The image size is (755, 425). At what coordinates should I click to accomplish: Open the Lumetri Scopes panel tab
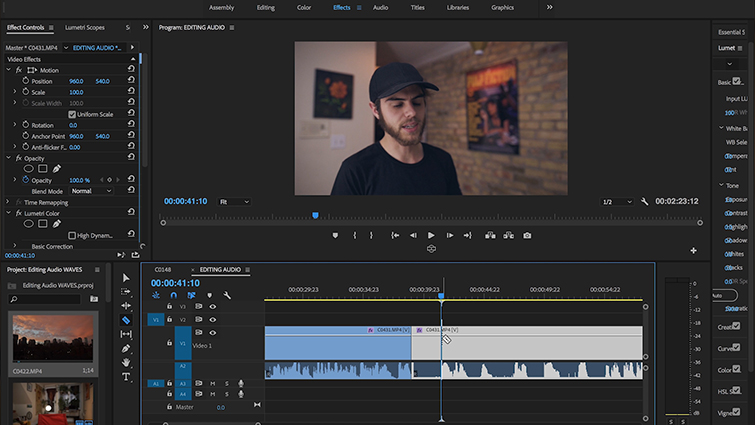click(84, 27)
